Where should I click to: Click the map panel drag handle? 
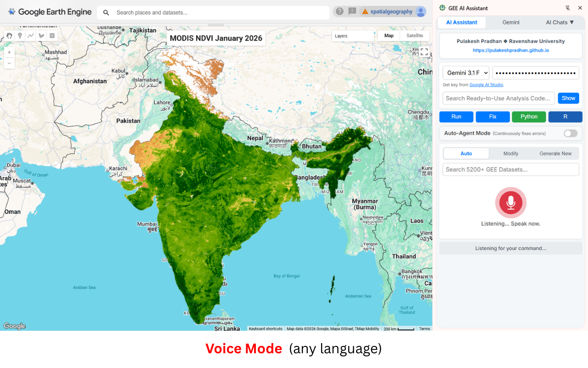pyautogui.click(x=216, y=24)
